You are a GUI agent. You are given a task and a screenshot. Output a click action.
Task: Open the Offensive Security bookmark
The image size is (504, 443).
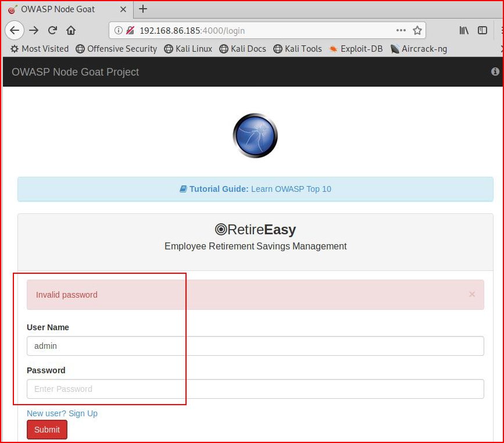coord(116,49)
